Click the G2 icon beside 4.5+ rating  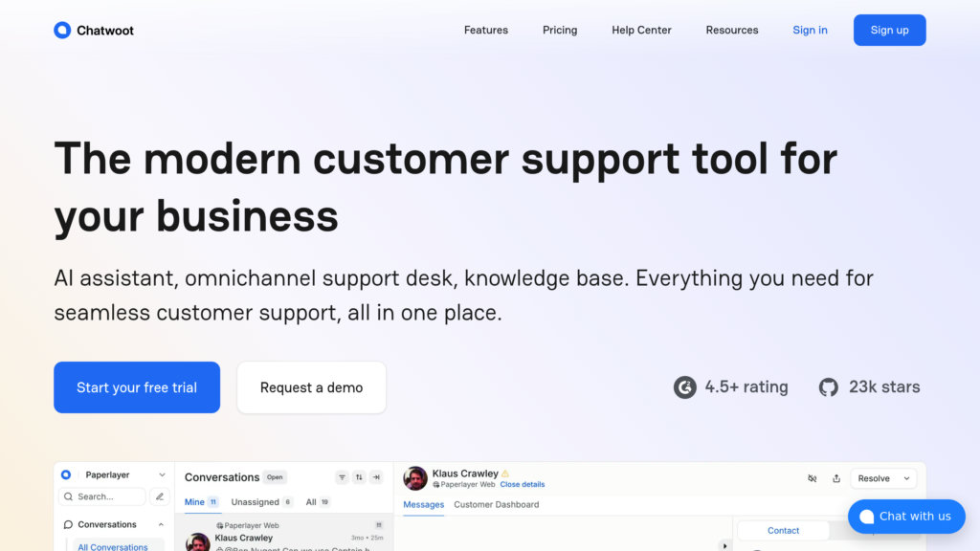[684, 387]
